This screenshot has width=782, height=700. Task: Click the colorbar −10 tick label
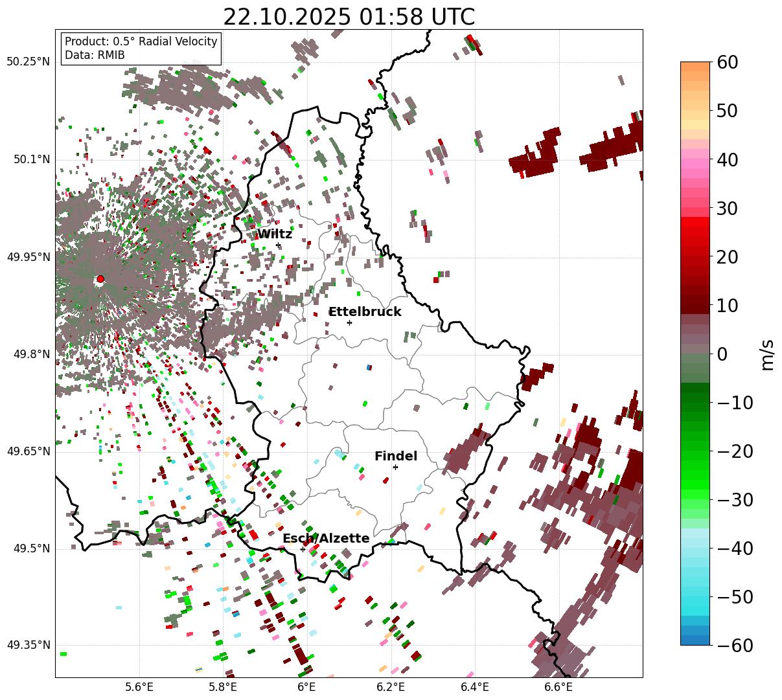735,402
